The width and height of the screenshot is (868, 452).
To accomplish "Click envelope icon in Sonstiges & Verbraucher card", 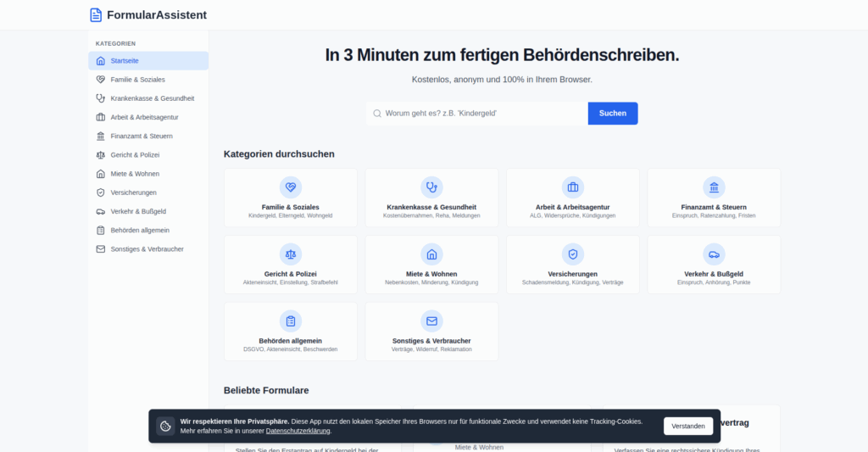I will tap(431, 321).
